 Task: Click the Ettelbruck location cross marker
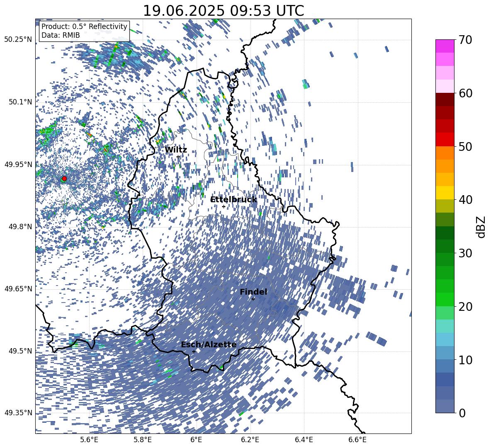(224, 206)
